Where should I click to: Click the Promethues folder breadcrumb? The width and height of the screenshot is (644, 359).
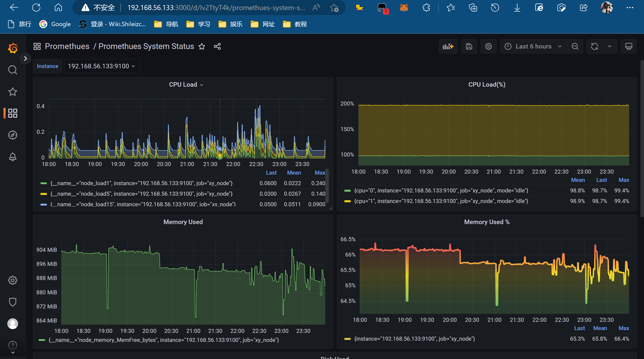[67, 46]
